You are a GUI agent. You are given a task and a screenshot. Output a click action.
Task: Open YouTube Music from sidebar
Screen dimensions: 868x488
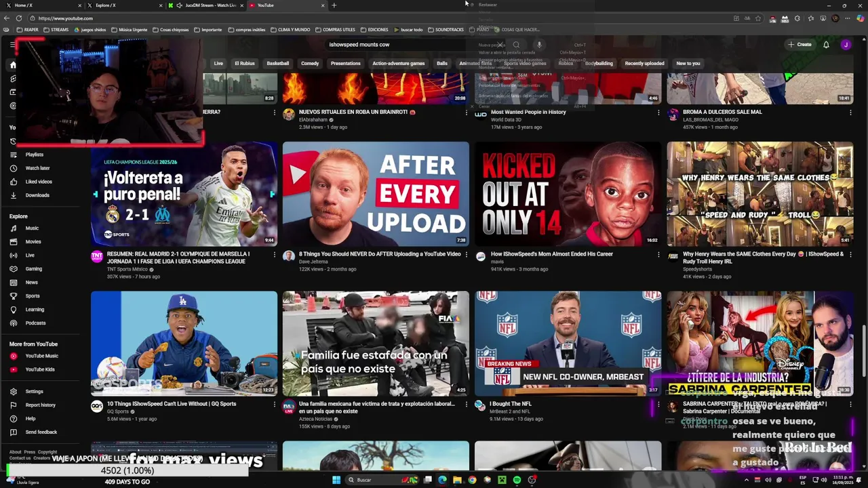click(x=41, y=356)
